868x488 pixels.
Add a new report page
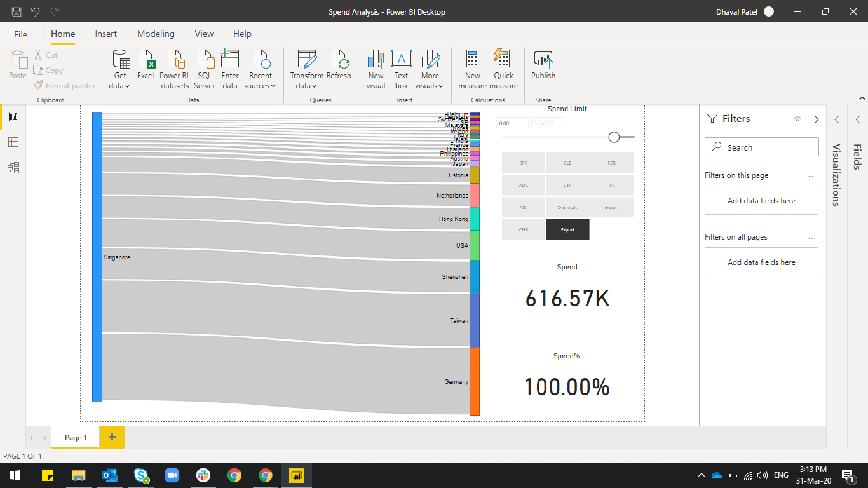click(x=112, y=437)
